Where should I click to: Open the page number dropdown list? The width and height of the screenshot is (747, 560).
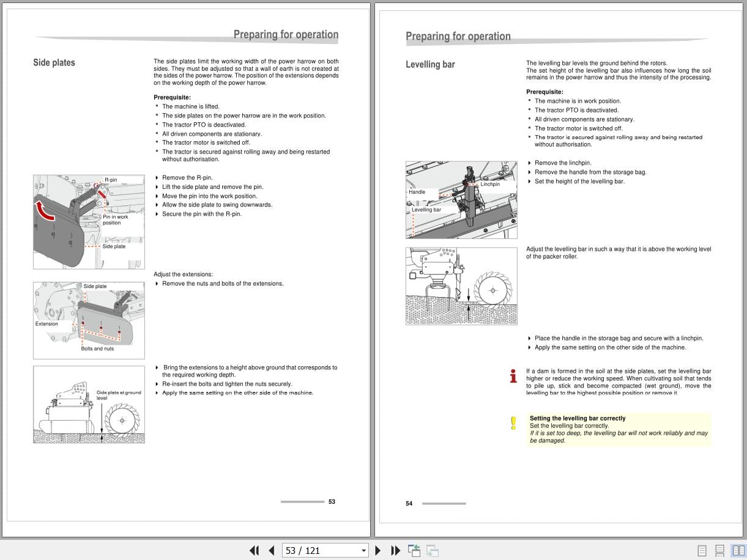point(363,550)
